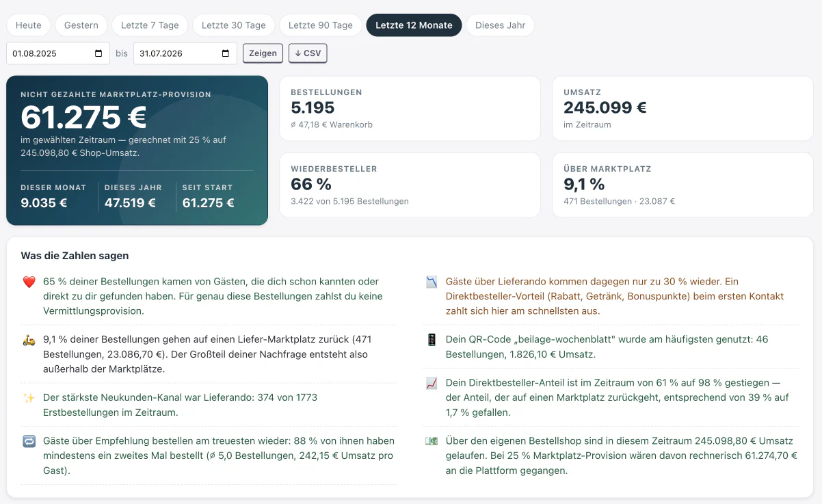Click the phone emoji beside QR-Code insight
The image size is (822, 504).
pyautogui.click(x=432, y=339)
